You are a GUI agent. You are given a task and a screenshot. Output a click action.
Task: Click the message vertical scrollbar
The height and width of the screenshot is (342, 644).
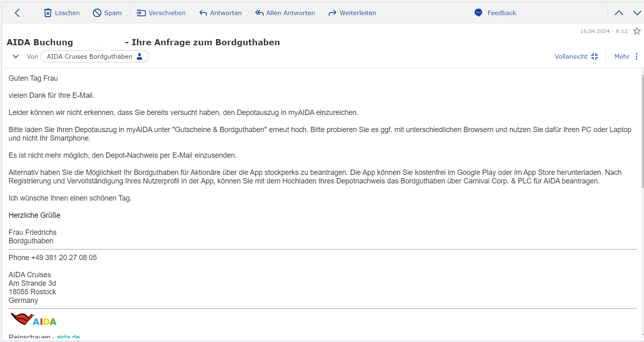(x=642, y=130)
